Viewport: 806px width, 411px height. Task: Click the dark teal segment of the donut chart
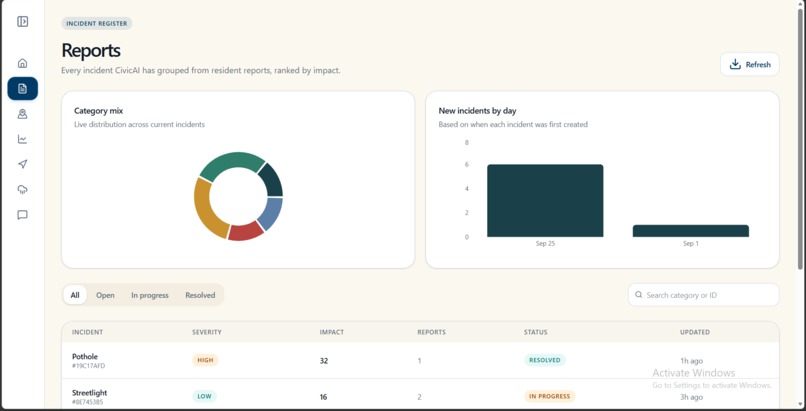coord(271,181)
